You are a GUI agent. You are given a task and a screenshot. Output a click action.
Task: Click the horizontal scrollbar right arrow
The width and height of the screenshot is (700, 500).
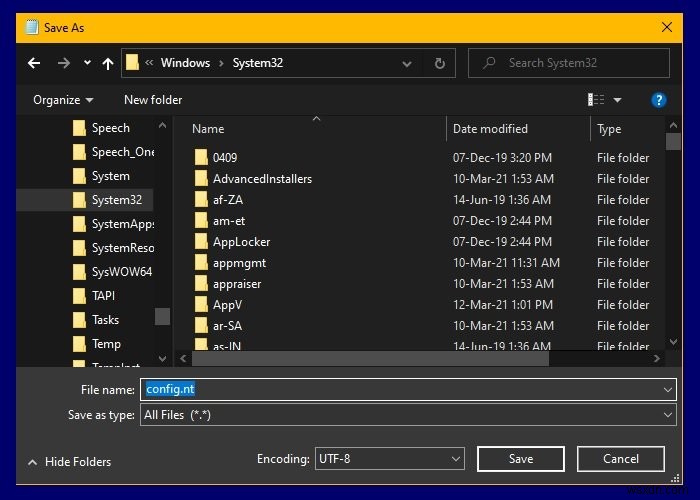point(656,358)
